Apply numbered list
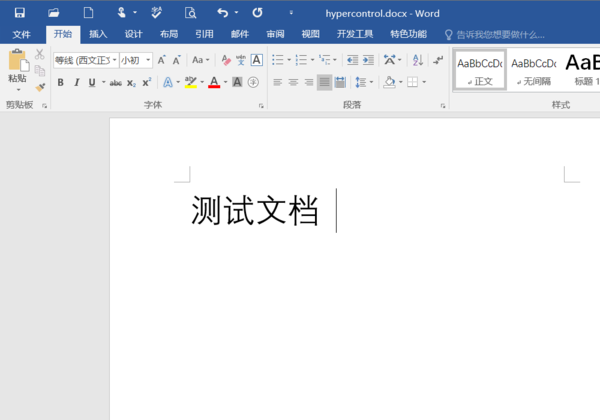The height and width of the screenshot is (420, 600). pyautogui.click(x=301, y=60)
